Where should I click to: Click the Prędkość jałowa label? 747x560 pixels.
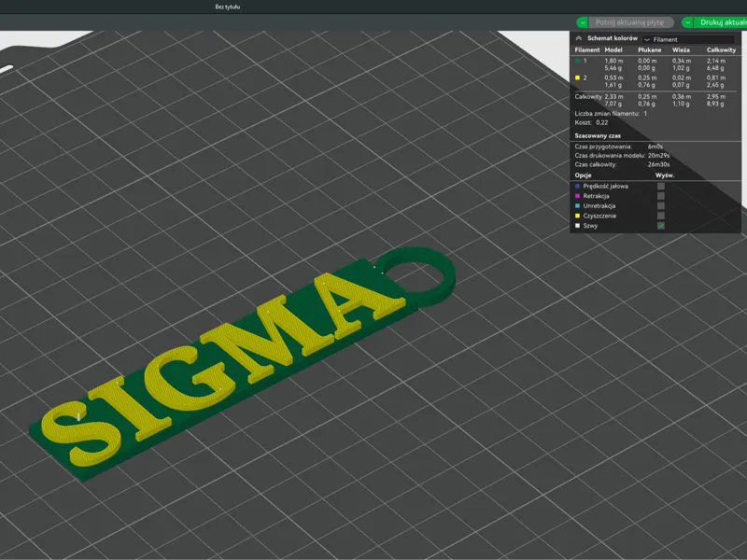coord(605,186)
